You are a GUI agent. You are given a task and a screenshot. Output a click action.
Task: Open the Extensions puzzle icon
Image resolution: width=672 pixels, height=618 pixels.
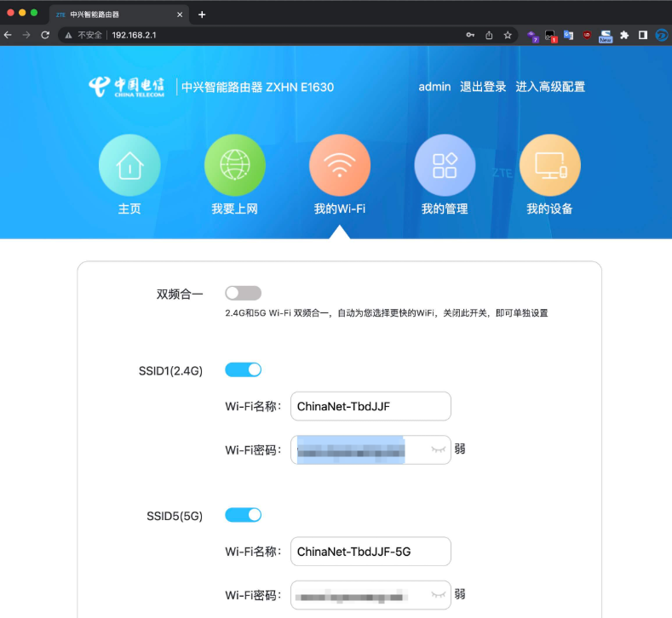tap(624, 35)
